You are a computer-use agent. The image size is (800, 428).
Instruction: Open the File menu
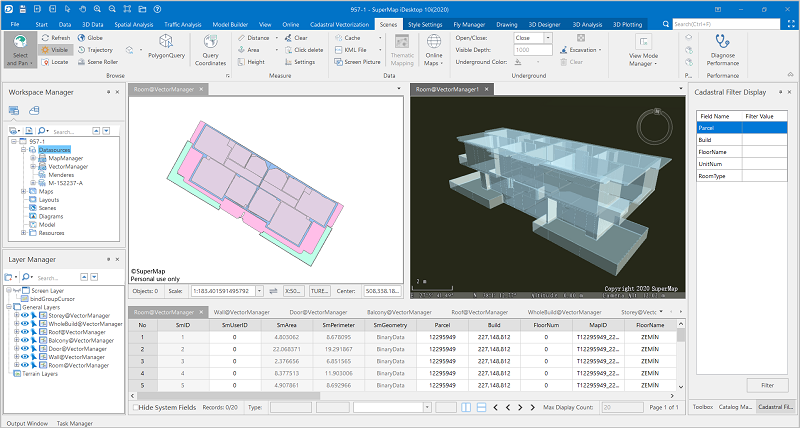pyautogui.click(x=15, y=24)
